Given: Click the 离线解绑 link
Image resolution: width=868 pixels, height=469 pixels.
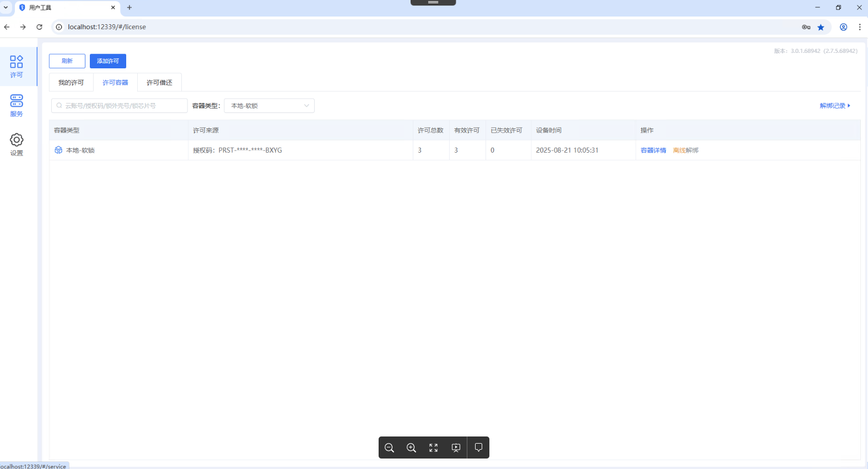Looking at the screenshot, I should (x=686, y=150).
